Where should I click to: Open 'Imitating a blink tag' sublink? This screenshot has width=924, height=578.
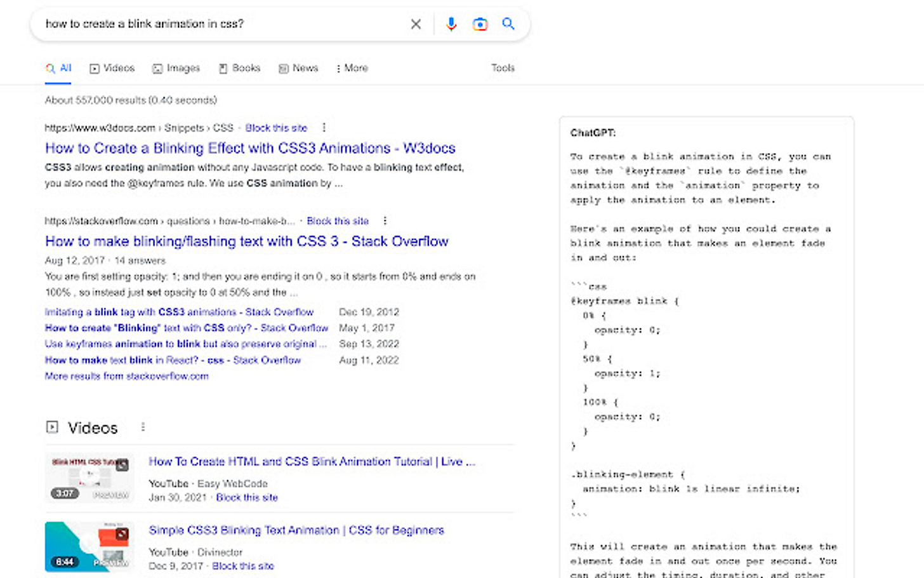point(179,312)
